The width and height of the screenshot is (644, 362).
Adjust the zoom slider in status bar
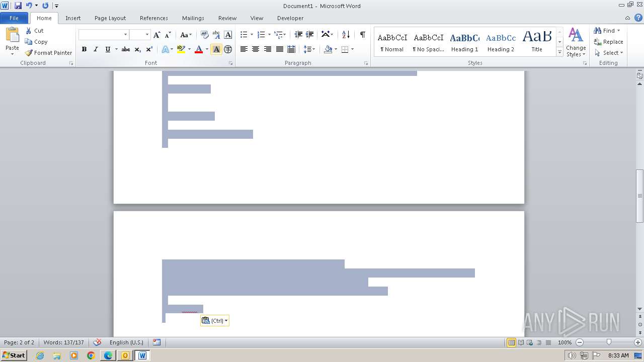(x=609, y=342)
